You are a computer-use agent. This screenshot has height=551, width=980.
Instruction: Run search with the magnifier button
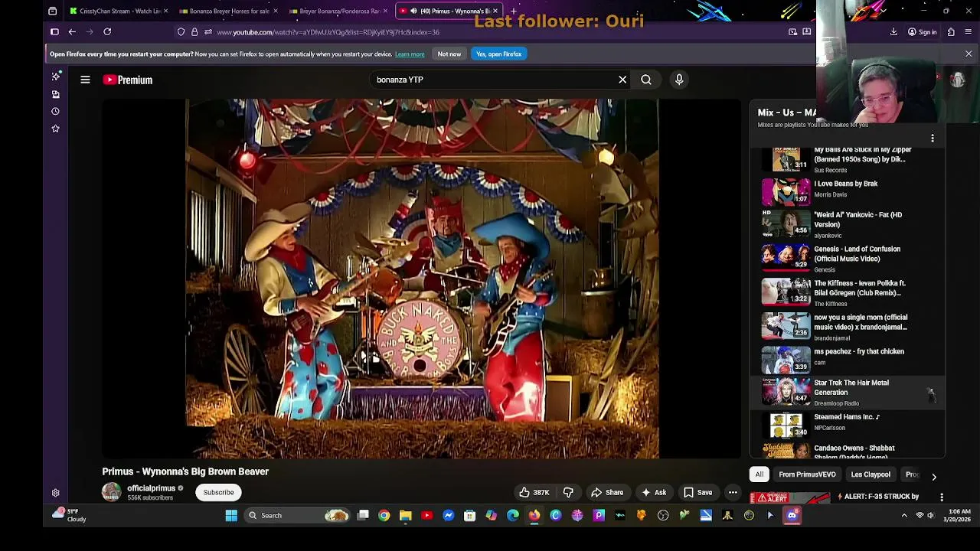tap(646, 80)
